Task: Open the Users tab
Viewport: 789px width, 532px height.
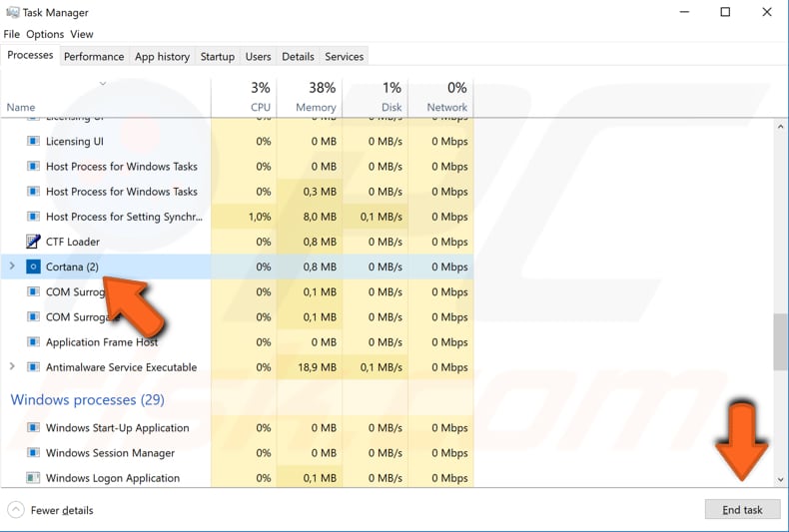Action: tap(258, 56)
